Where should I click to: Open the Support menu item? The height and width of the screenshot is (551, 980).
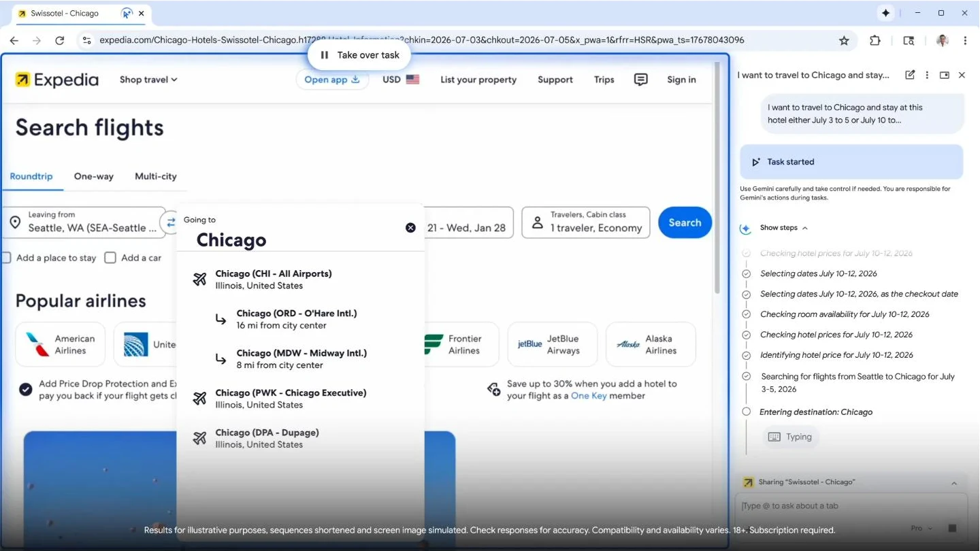[555, 80]
